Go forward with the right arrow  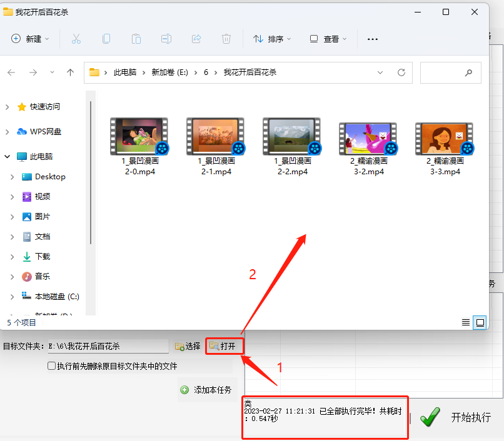click(33, 72)
